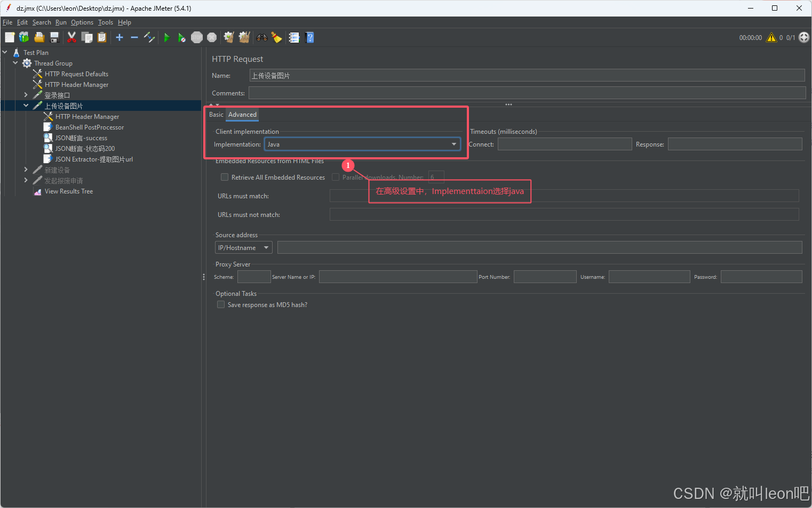The width and height of the screenshot is (812, 508).
Task: Click the warning triangle error log icon
Action: [771, 37]
